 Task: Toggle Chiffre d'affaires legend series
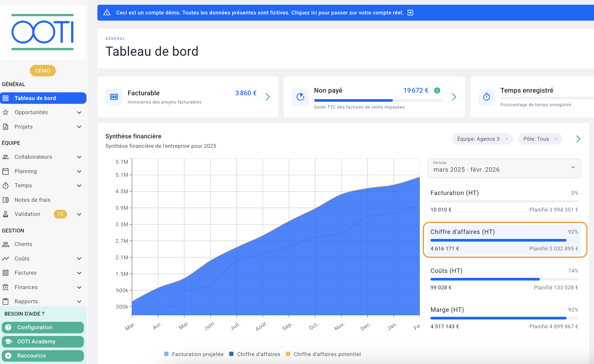point(254,354)
